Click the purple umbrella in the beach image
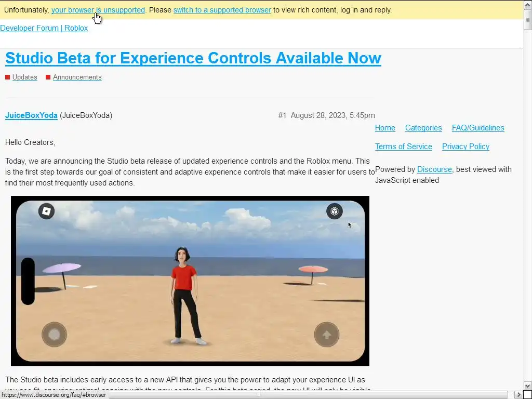 coord(62,275)
